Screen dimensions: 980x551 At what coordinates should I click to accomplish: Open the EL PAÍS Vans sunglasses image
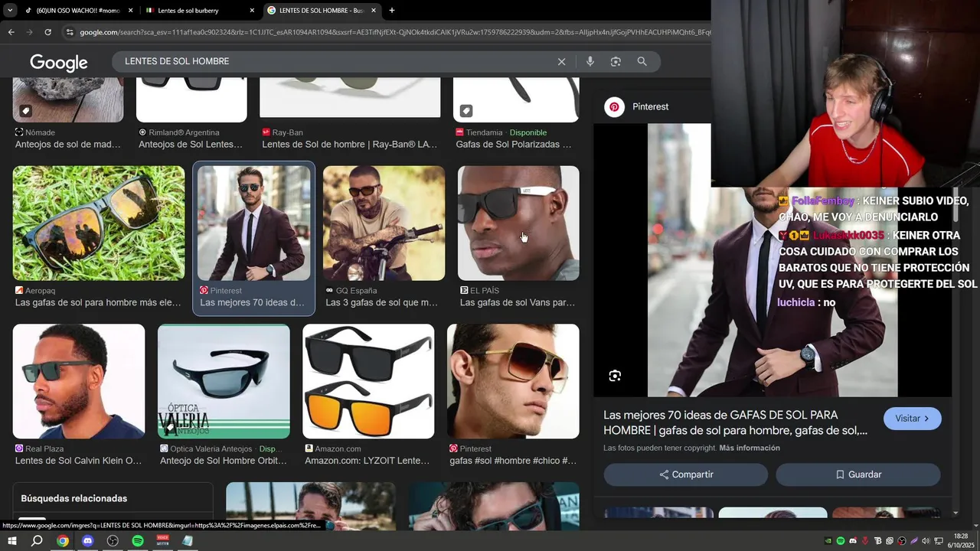coord(518,223)
